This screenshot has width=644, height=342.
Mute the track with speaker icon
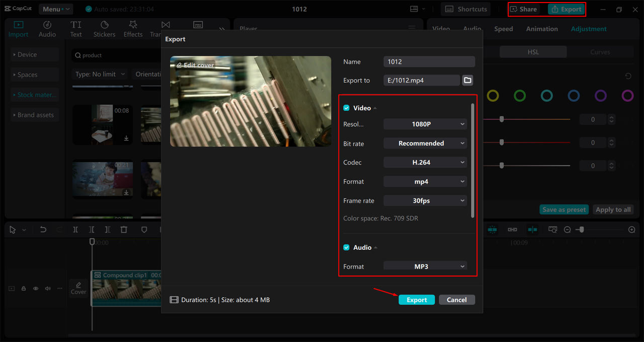(x=48, y=289)
